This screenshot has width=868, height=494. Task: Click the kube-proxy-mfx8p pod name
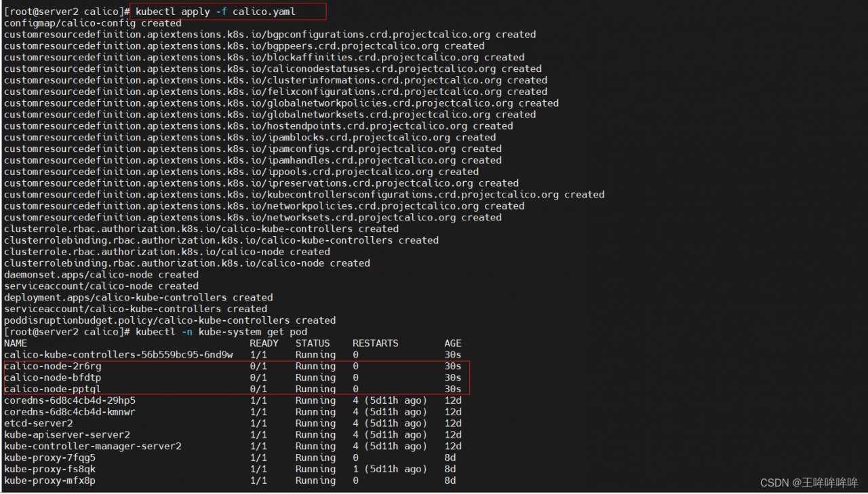click(50, 480)
